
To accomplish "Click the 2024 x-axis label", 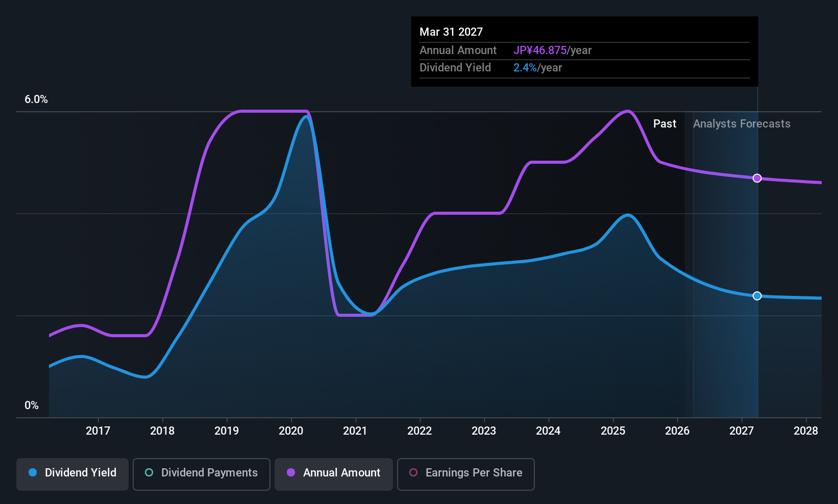I will tap(548, 431).
